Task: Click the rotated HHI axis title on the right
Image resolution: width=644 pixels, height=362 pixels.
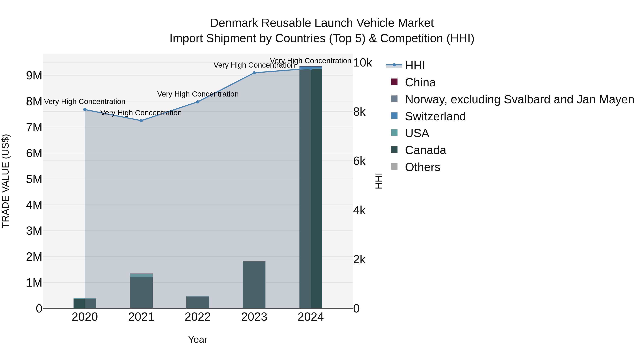Action: [x=379, y=181]
